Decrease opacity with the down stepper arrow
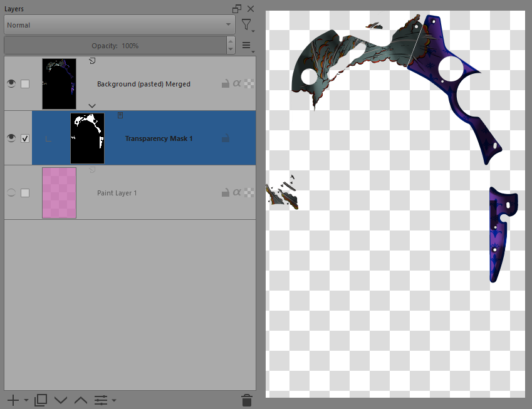The image size is (532, 409). (231, 49)
